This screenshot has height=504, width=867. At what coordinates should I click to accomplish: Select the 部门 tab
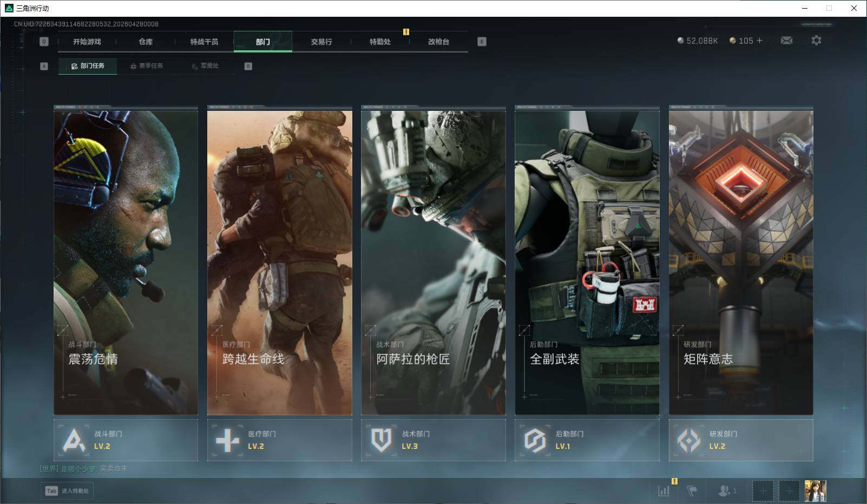click(x=263, y=42)
